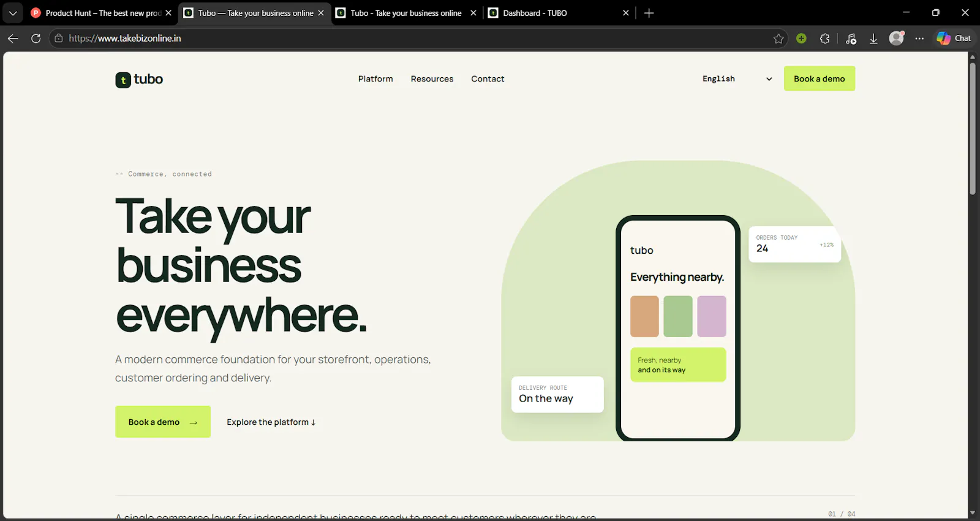Reload the page with refresh icon

click(36, 38)
